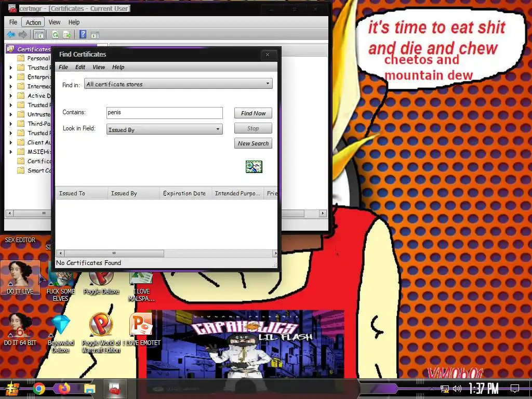This screenshot has width=532, height=399.
Task: Select the I LOVE MALSPA... desktop file
Action: pos(141,287)
